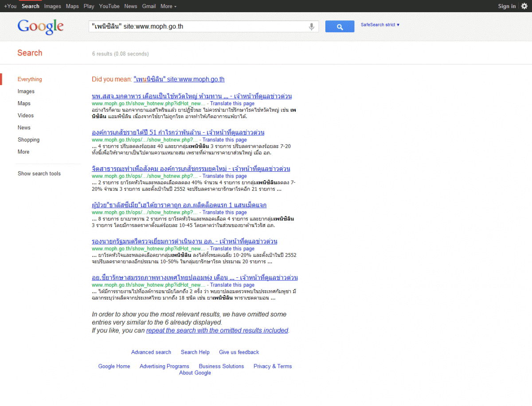Open About Google footer link
Image resolution: width=532 pixels, height=406 pixels.
point(195,373)
